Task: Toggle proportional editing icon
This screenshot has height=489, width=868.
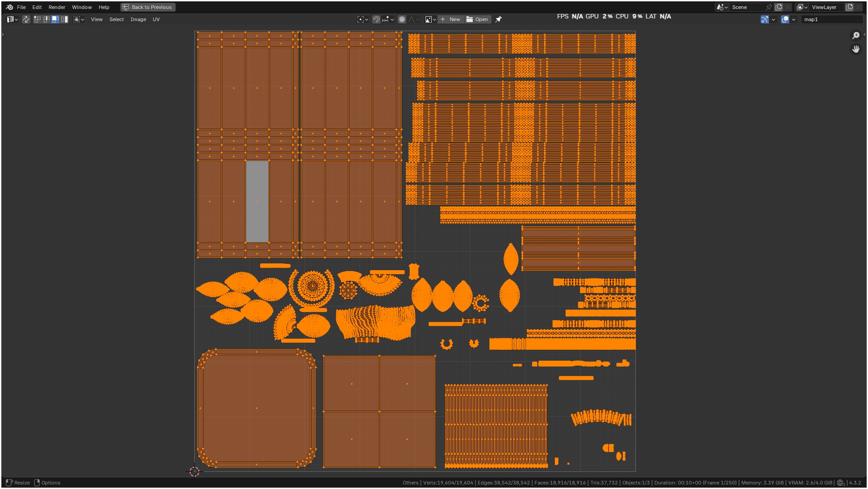Action: pos(402,19)
